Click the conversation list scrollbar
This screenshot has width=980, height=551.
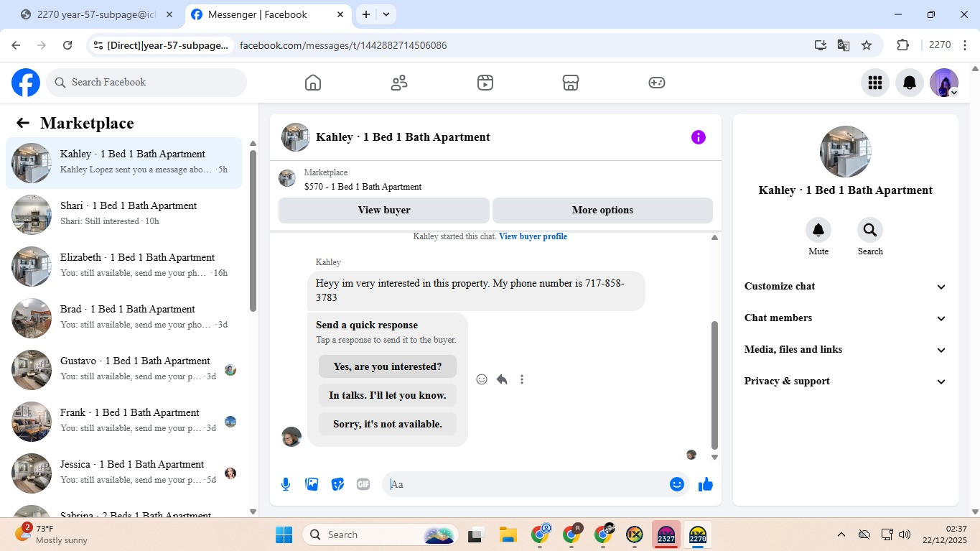pyautogui.click(x=253, y=230)
